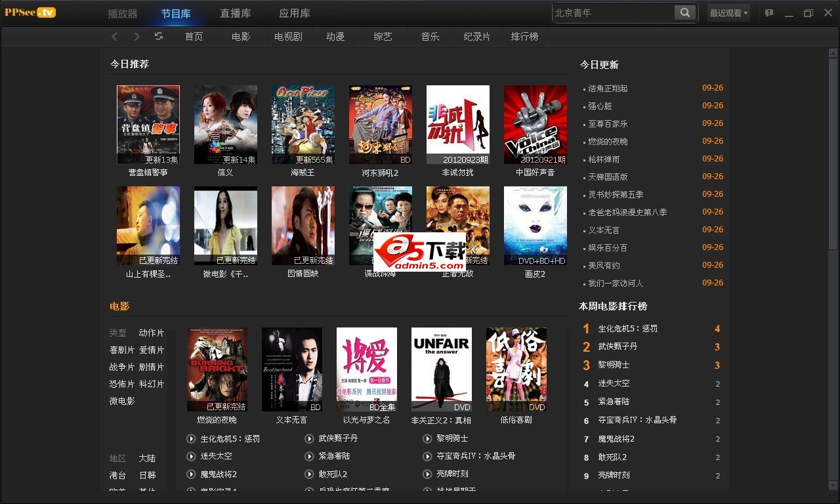
Task: Open 浩角正翔起 in today's updates
Action: [x=608, y=88]
